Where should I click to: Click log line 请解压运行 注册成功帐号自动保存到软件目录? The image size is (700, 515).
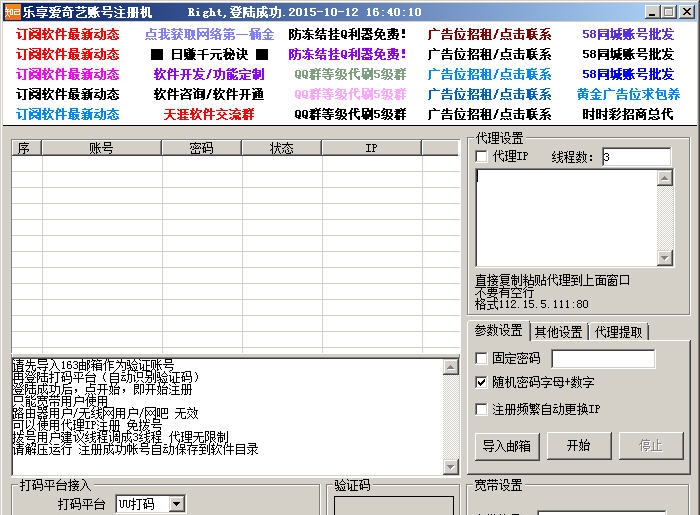[135, 449]
